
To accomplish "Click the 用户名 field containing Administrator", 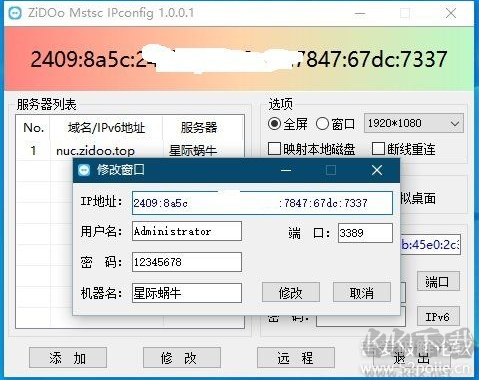I will click(x=187, y=231).
